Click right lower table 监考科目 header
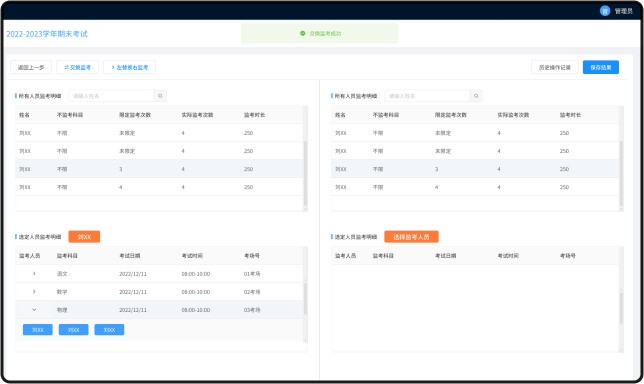The height and width of the screenshot is (384, 644). pyautogui.click(x=383, y=255)
